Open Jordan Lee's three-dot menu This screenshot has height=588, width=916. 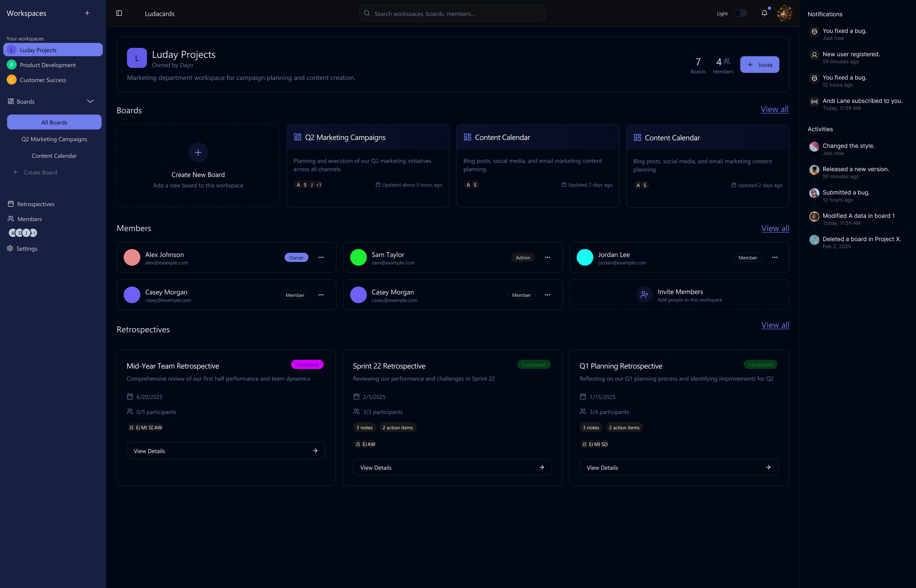pyautogui.click(x=774, y=257)
